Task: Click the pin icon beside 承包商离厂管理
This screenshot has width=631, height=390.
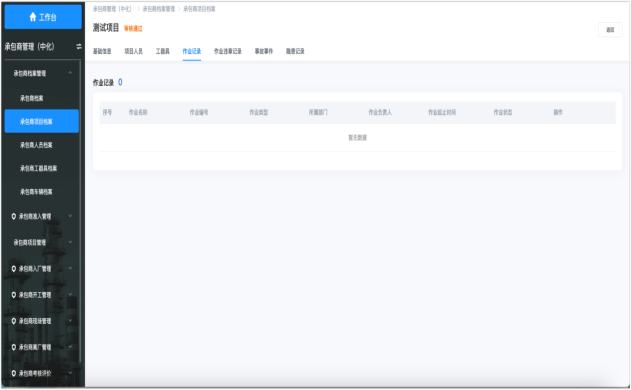Action: [x=14, y=347]
